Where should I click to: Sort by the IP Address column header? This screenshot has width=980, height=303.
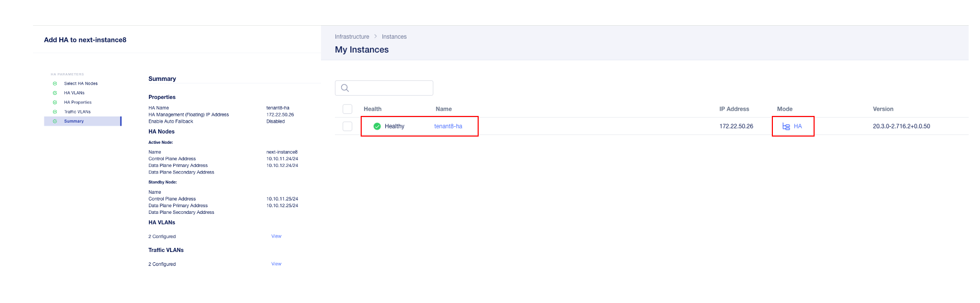[734, 109]
